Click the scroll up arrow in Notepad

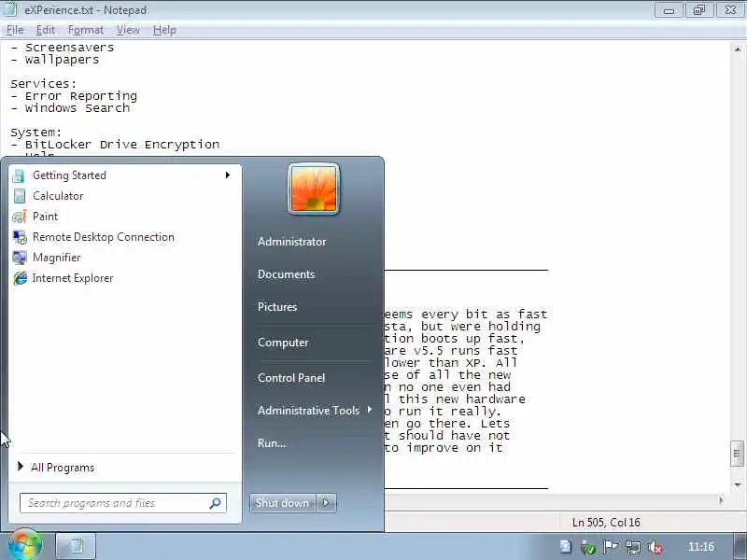[737, 49]
